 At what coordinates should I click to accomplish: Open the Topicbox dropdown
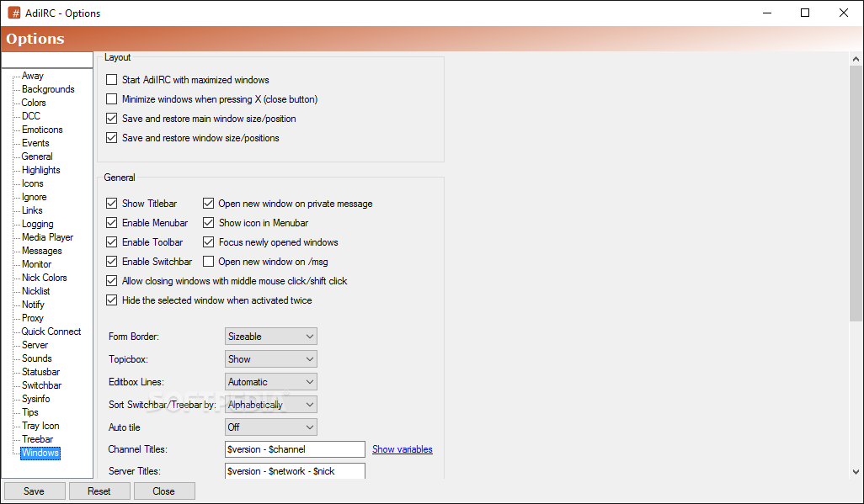(x=271, y=359)
